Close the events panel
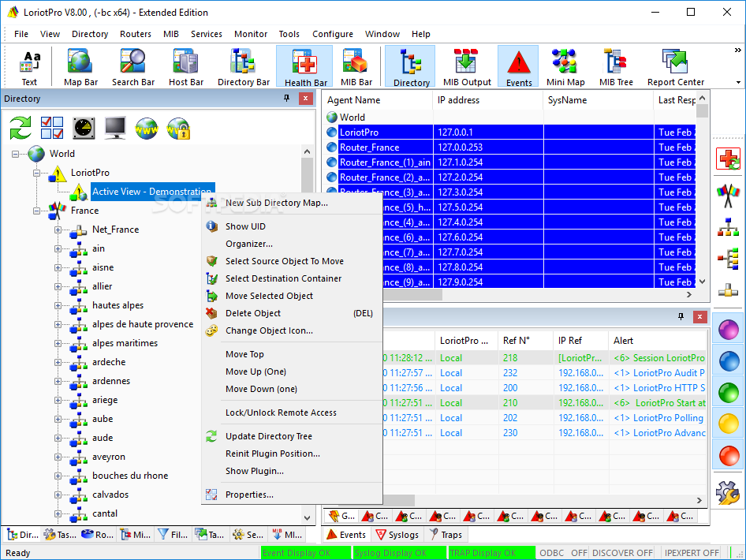This screenshot has width=746, height=560. pos(699,316)
